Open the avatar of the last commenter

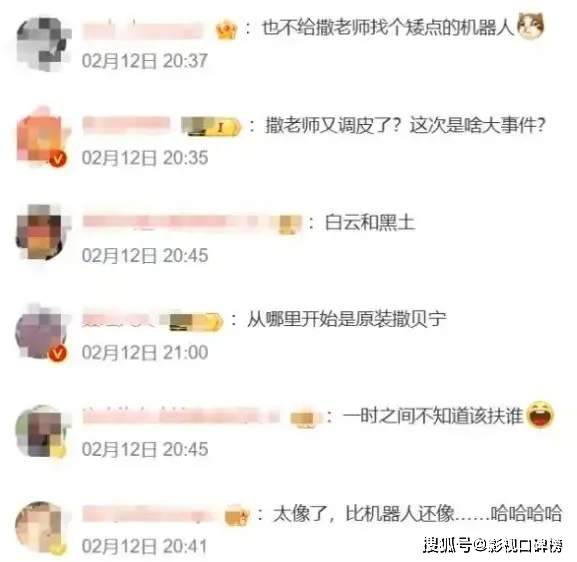[x=42, y=528]
